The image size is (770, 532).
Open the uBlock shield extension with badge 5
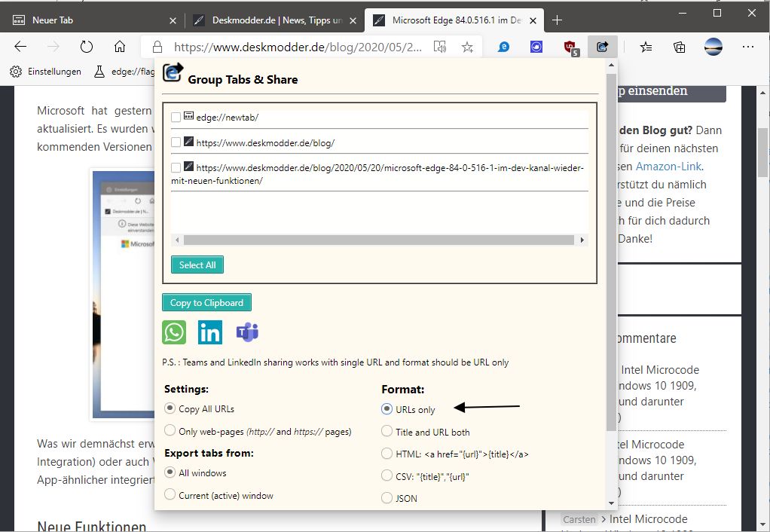point(571,47)
